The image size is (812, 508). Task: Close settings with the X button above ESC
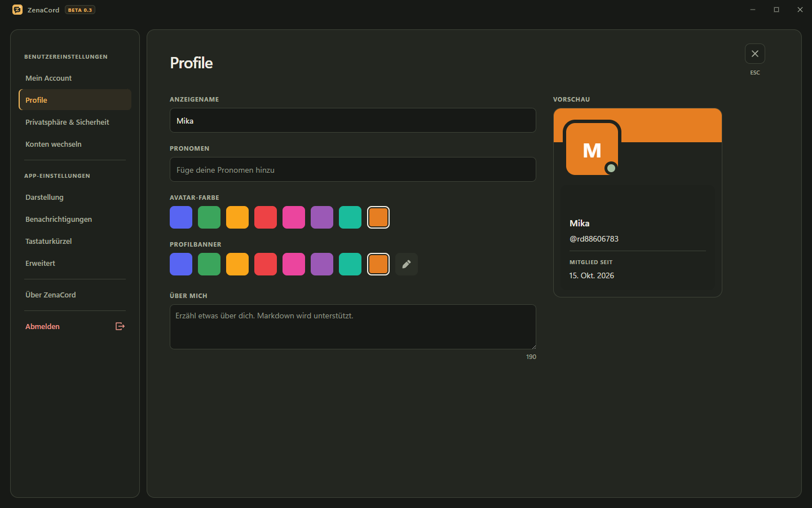pyautogui.click(x=755, y=54)
